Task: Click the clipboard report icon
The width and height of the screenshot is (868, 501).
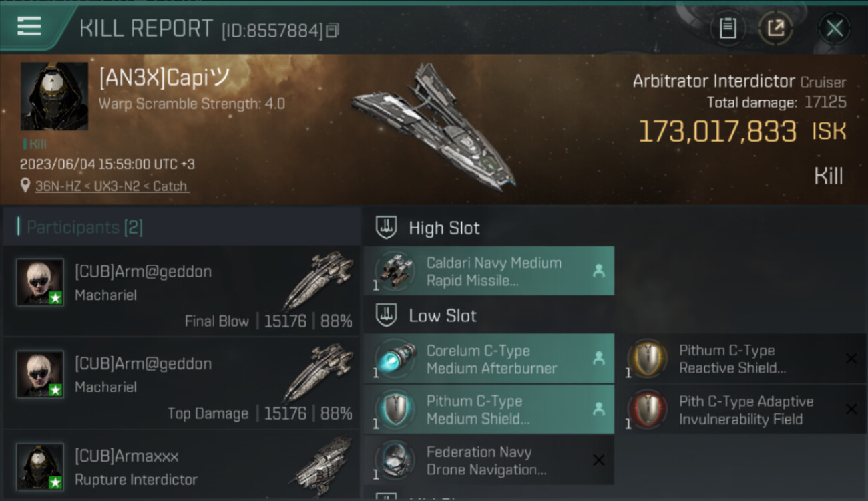Action: (727, 28)
